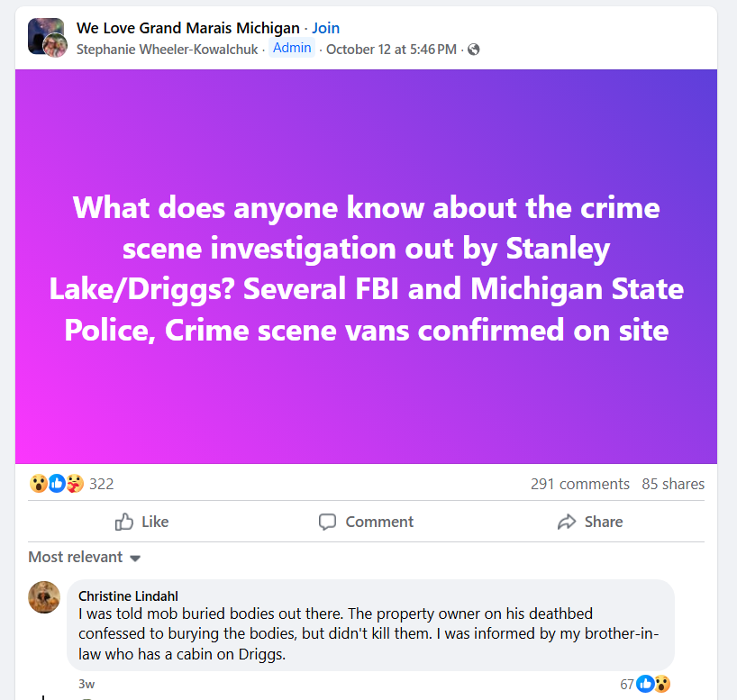This screenshot has width=737, height=700.
Task: View the 85 shares list
Action: [673, 484]
